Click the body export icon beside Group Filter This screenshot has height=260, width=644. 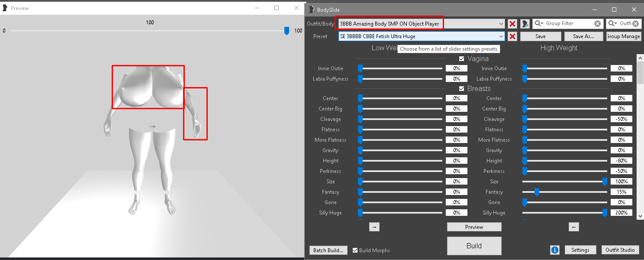pos(525,24)
